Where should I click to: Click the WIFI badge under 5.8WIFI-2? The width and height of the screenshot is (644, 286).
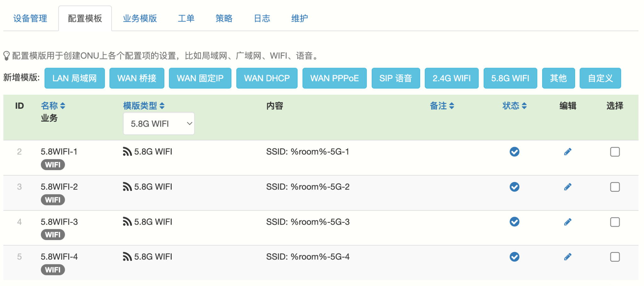[x=53, y=200]
